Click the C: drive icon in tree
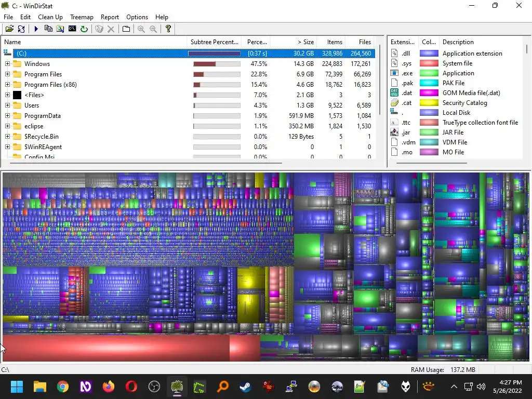 7,53
